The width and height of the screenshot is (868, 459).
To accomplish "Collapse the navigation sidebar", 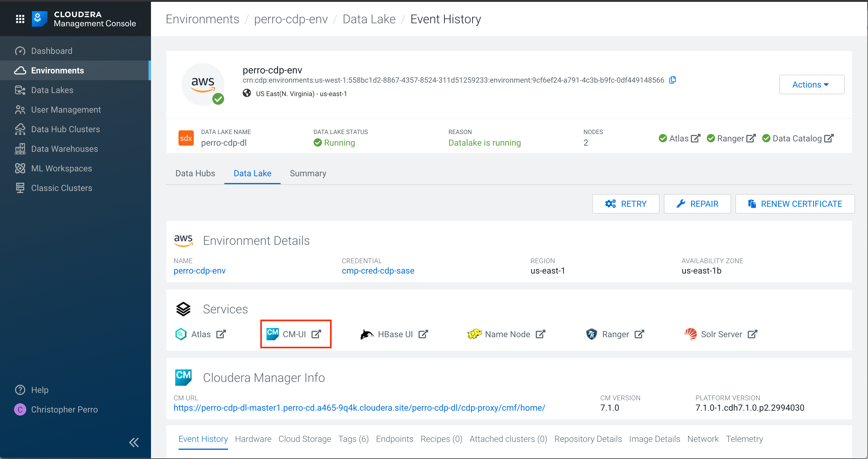I will [134, 442].
